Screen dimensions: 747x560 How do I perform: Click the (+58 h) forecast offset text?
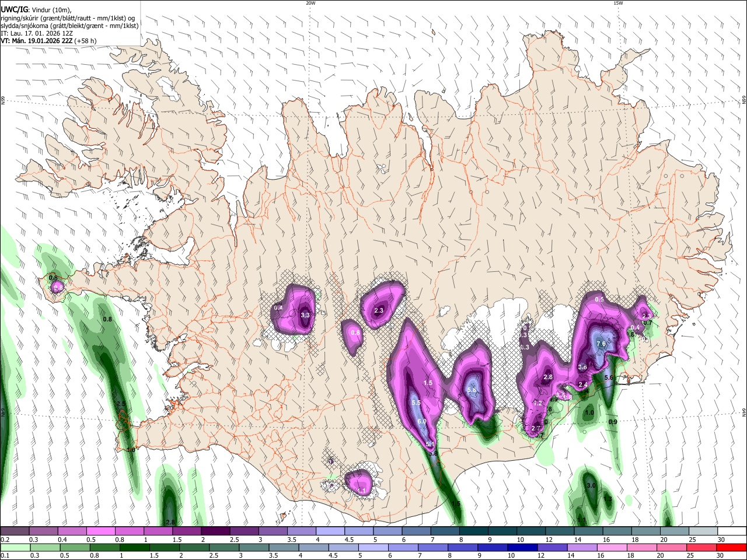86,41
